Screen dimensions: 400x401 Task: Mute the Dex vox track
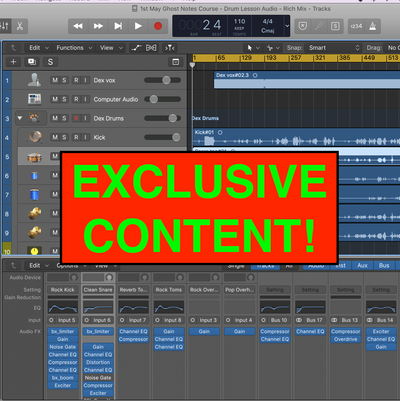(55, 80)
